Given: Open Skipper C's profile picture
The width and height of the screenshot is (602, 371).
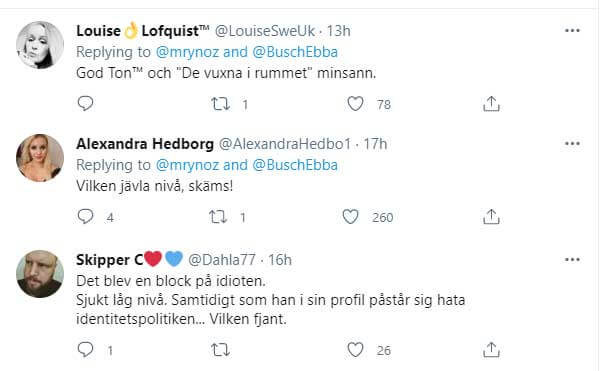Looking at the screenshot, I should click(x=40, y=274).
